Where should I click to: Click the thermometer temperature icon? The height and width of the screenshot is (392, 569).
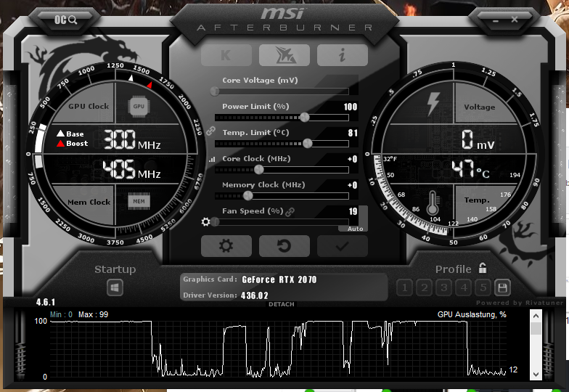coord(433,203)
